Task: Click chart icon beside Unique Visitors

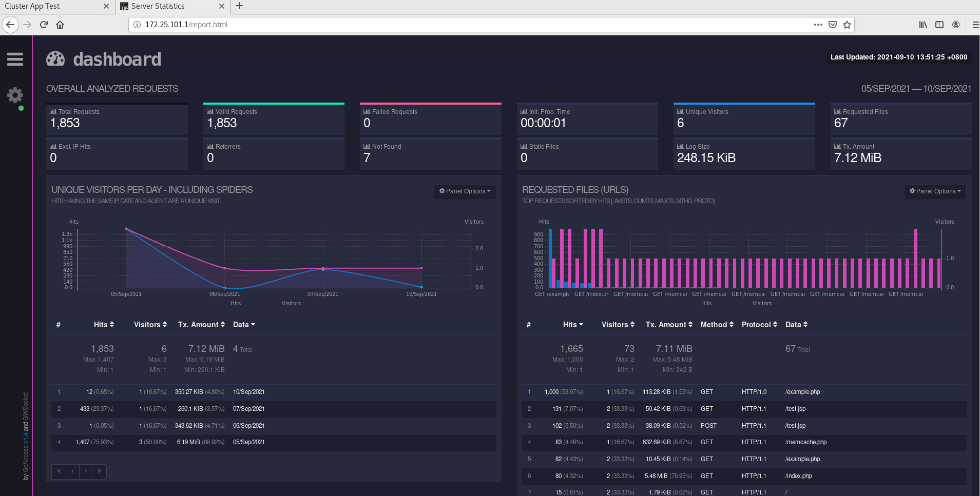Action: (x=680, y=111)
